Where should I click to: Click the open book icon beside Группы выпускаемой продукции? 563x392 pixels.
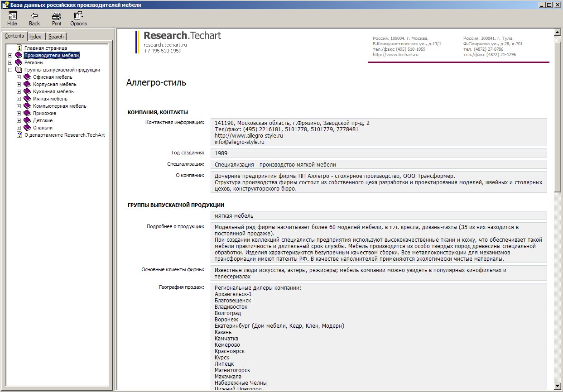(19, 70)
